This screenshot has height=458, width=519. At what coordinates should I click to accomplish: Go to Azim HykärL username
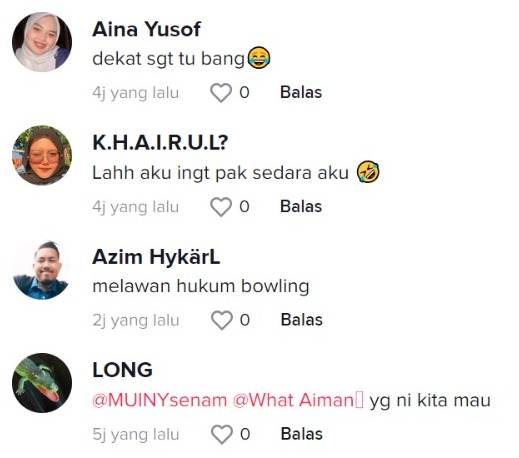tap(156, 257)
